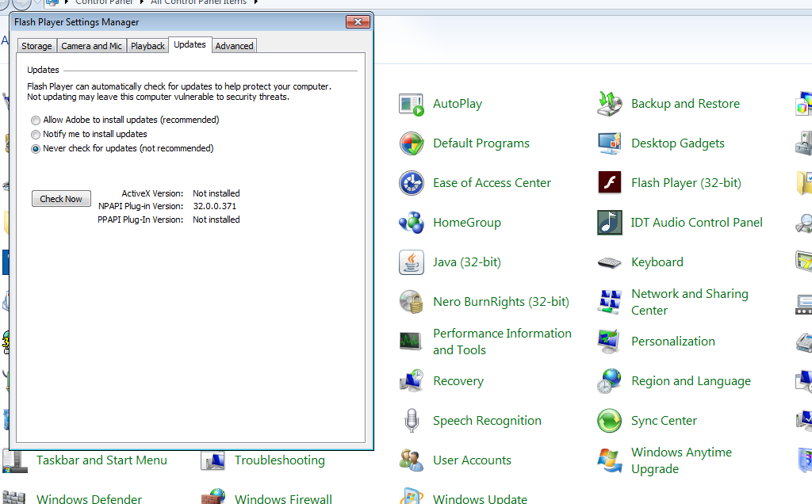The height and width of the screenshot is (504, 812).
Task: Click the Personalization icon
Action: (610, 342)
